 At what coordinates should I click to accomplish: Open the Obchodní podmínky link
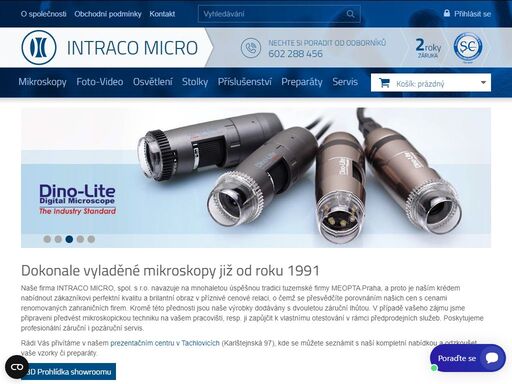(108, 14)
